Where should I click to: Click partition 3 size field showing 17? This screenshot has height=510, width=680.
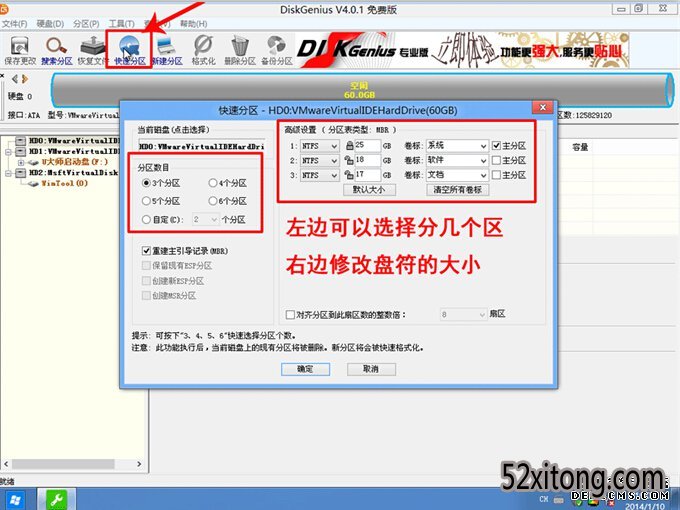point(368,175)
